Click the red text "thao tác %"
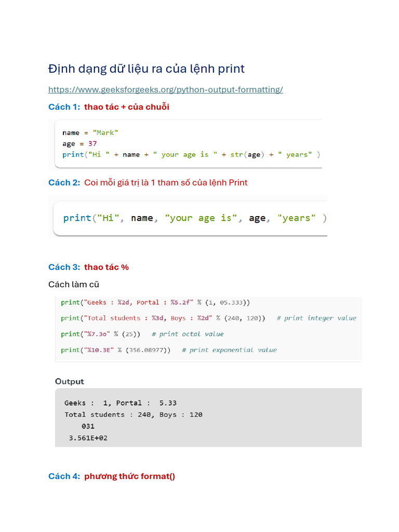This screenshot has height=532, width=399. [x=107, y=267]
